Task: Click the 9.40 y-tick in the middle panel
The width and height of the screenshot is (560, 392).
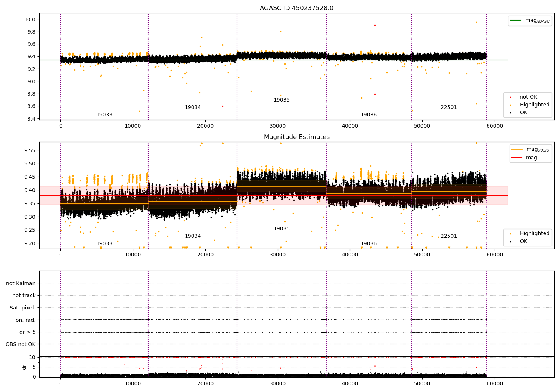Action: (x=29, y=190)
